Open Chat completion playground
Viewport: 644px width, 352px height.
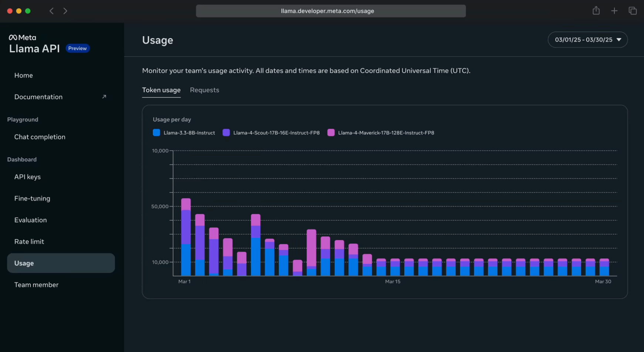[x=40, y=137]
